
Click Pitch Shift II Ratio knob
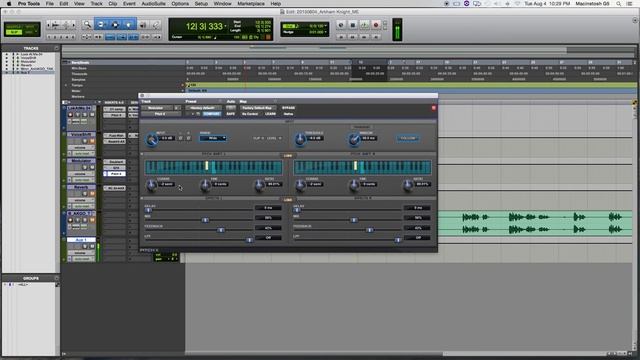[x=407, y=185]
